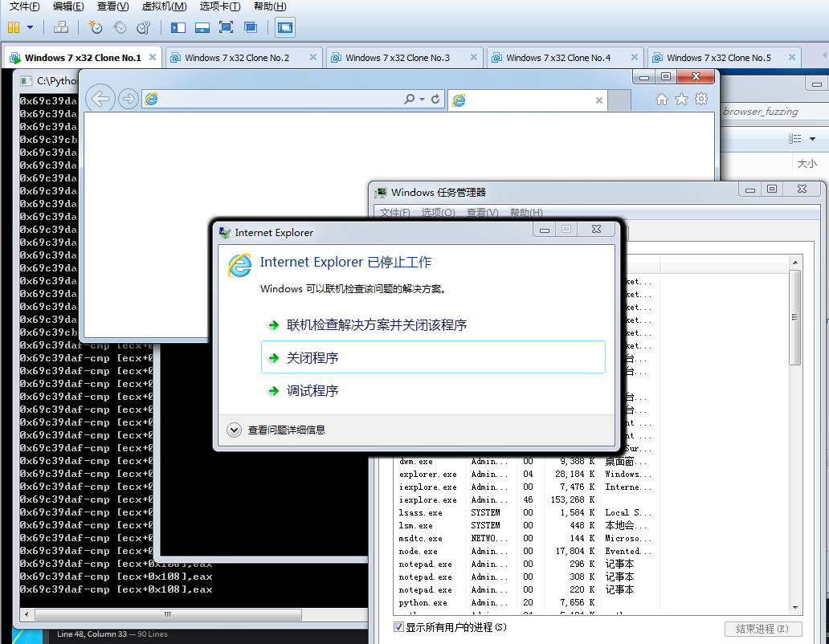Click the IE forward navigation arrow
The image size is (829, 644).
128,99
